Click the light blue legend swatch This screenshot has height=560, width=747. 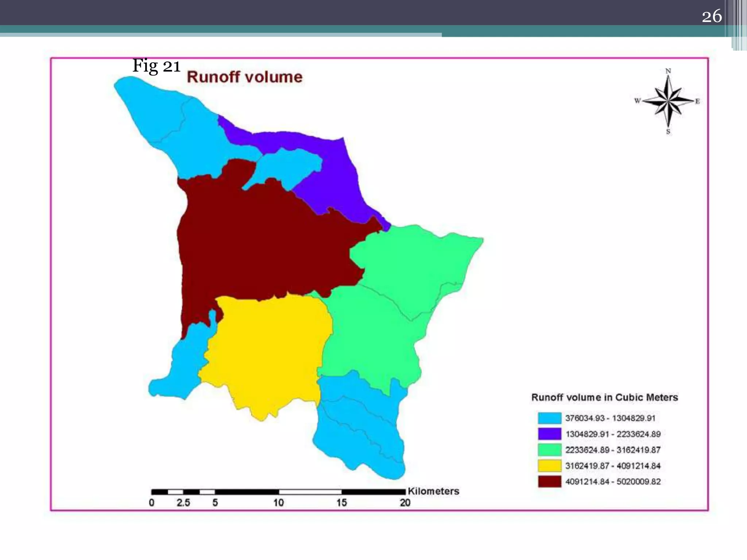click(549, 418)
